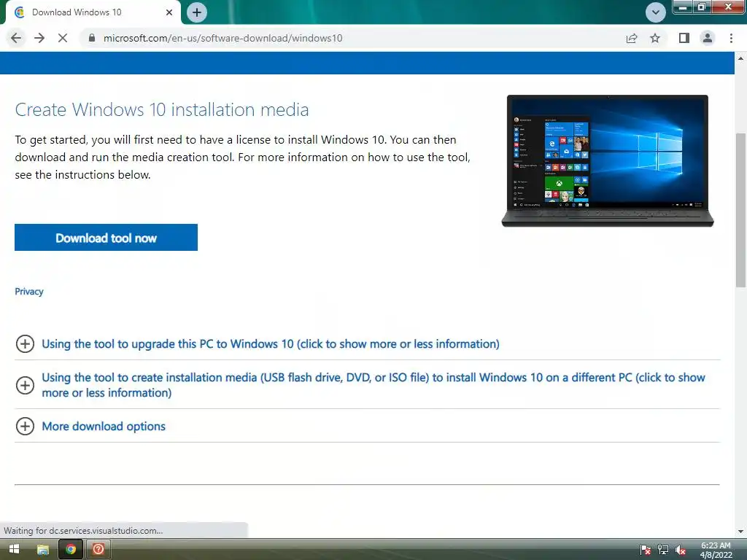The width and height of the screenshot is (747, 560).
Task: Open the taskbar clock showing 6:23 AM
Action: point(716,550)
